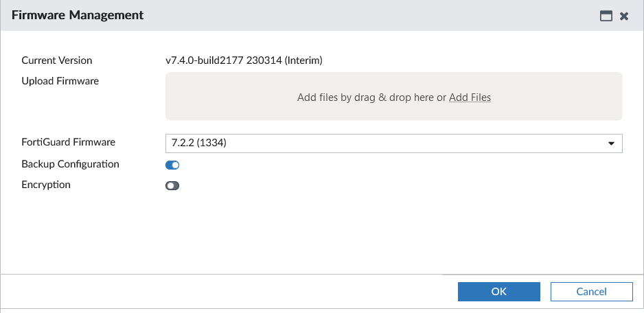Disable the Backup Configuration toggle
This screenshot has width=644, height=313.
click(172, 165)
